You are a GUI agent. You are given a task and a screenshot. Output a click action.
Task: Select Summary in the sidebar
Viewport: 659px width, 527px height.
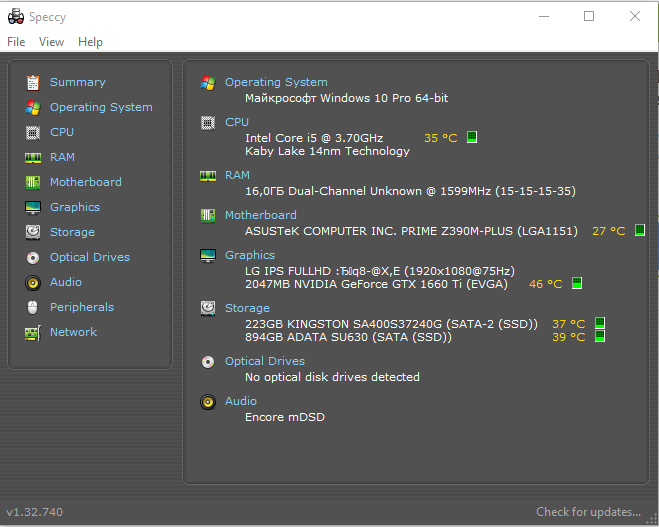coord(78,82)
